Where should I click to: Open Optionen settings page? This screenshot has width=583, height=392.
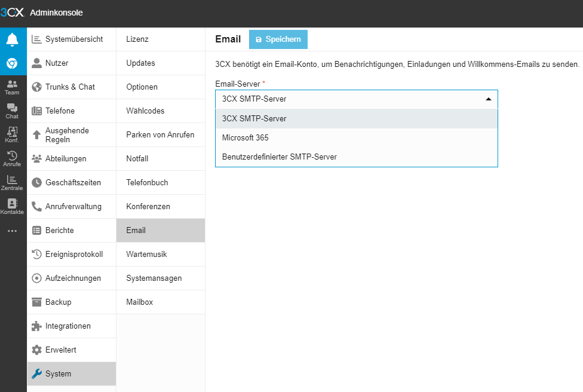[161, 87]
